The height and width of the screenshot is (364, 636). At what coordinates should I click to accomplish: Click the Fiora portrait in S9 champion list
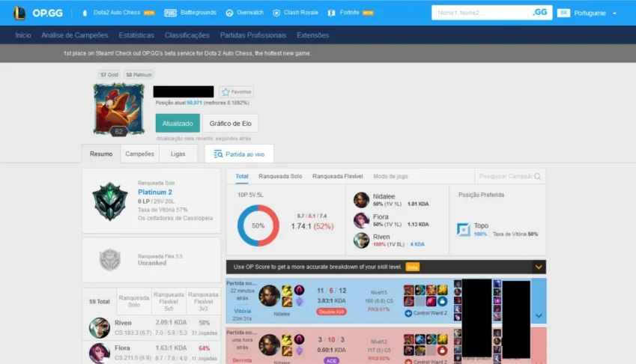coord(100,353)
